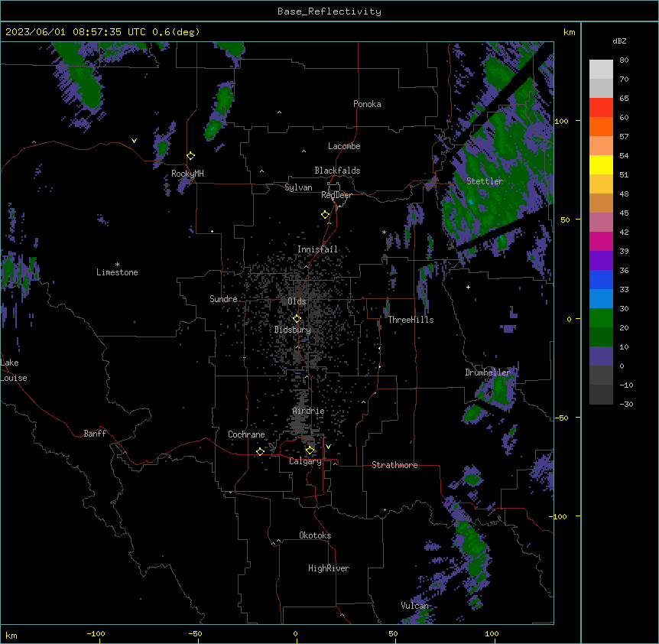Click the yellow diamond marker above RockyMH
Viewport: 659px width, 644px height.
click(191, 156)
